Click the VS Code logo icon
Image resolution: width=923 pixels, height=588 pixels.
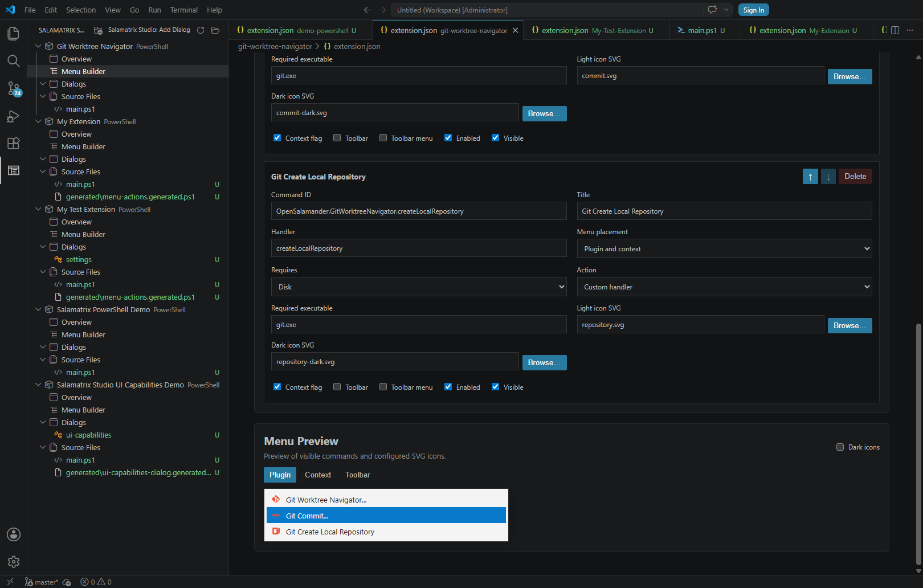[x=10, y=10]
